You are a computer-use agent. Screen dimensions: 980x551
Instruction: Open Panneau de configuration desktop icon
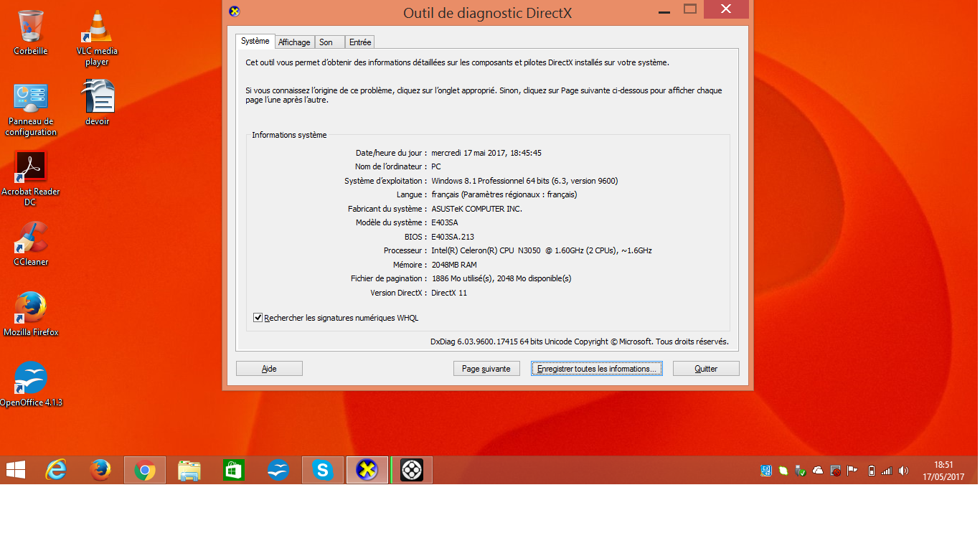(x=31, y=109)
